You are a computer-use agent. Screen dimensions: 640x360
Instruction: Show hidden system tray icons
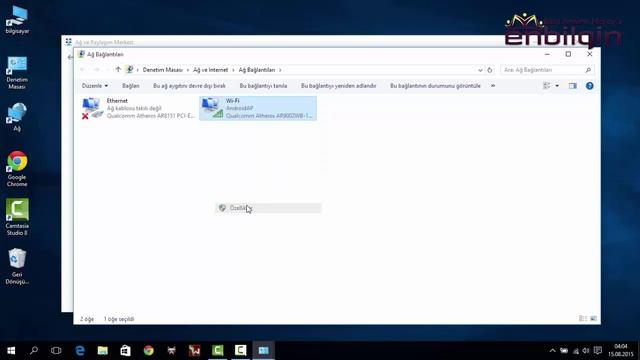[x=552, y=351]
